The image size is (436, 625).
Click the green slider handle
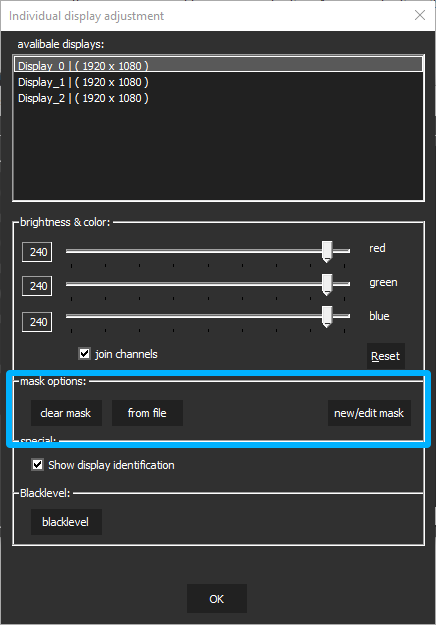point(327,285)
